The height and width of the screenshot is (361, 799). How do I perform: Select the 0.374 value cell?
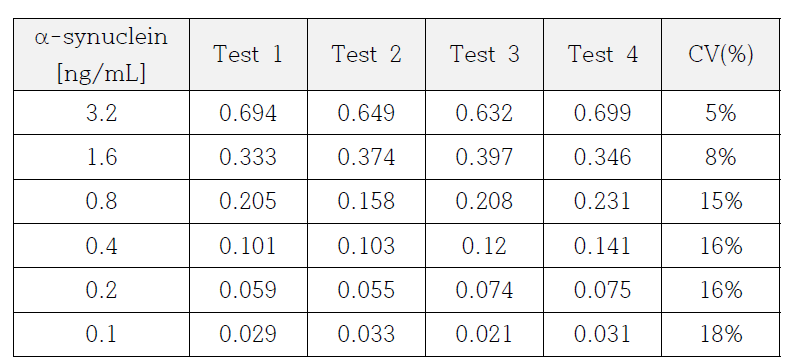tap(366, 157)
